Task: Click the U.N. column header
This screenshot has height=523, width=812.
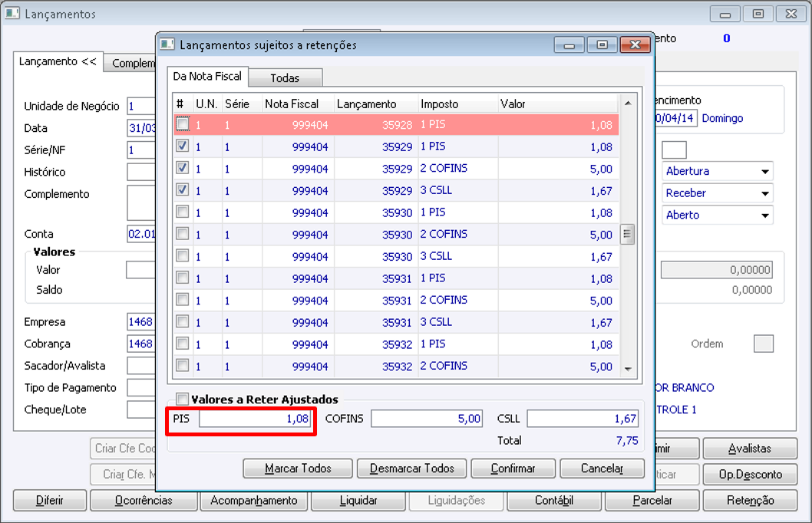Action: point(206,104)
